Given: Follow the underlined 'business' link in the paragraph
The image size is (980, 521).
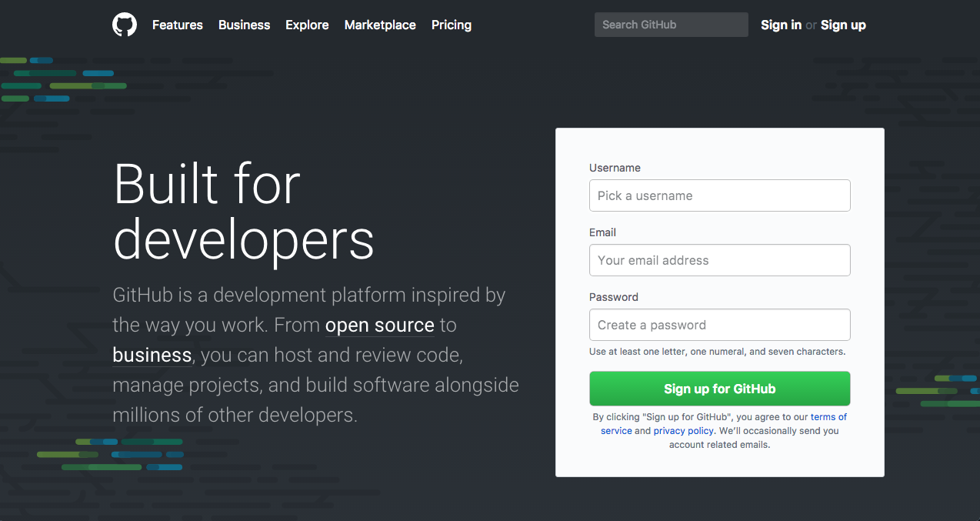Looking at the screenshot, I should [152, 355].
